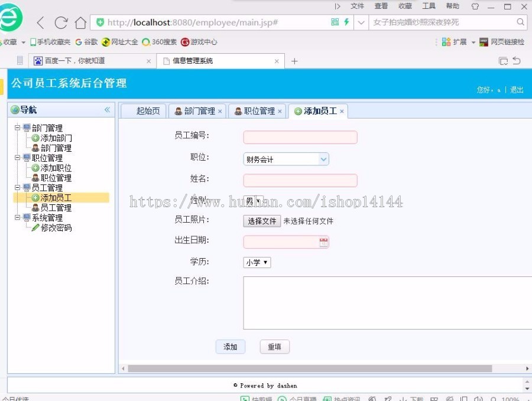Click the 选择文件 upload button
The width and height of the screenshot is (532, 401).
tap(262, 221)
